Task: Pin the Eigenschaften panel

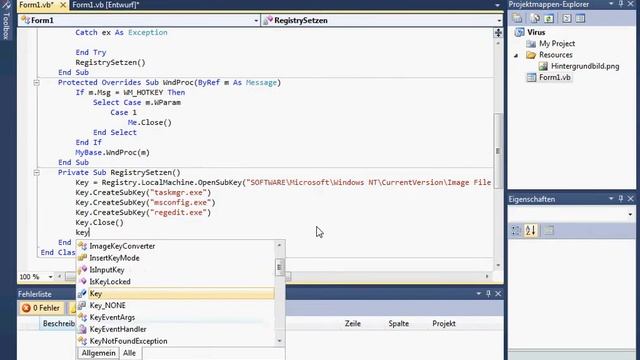Action: tap(621, 199)
